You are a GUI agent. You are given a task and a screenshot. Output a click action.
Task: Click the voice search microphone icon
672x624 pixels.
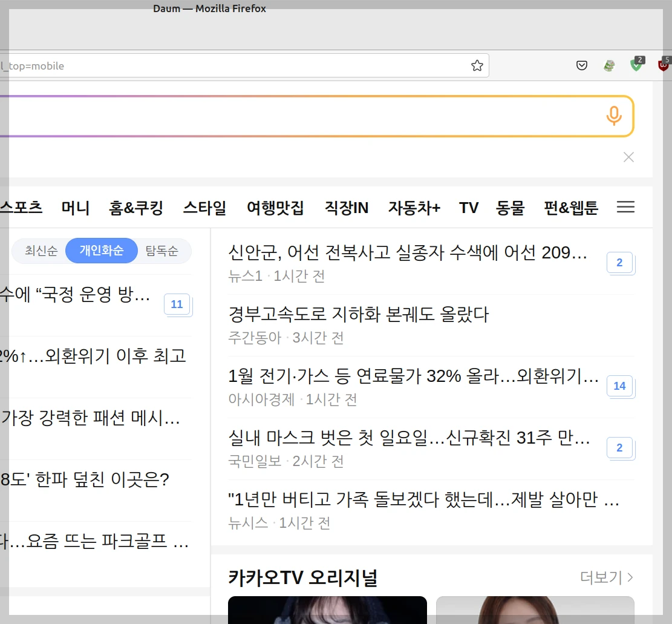pyautogui.click(x=614, y=116)
